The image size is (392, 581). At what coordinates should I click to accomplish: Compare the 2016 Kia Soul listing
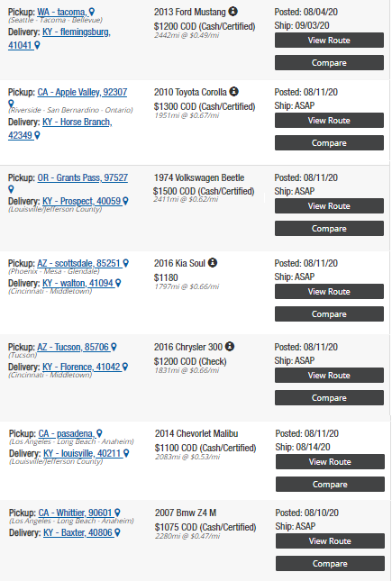(x=329, y=313)
